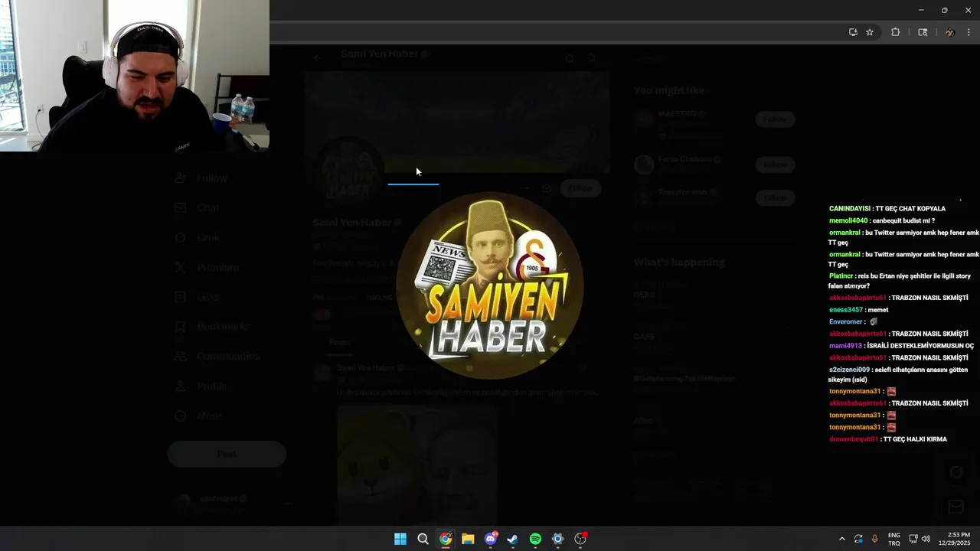Viewport: 980px width, 551px height.
Task: Open Grok in dimmed sidebar
Action: [x=197, y=237]
